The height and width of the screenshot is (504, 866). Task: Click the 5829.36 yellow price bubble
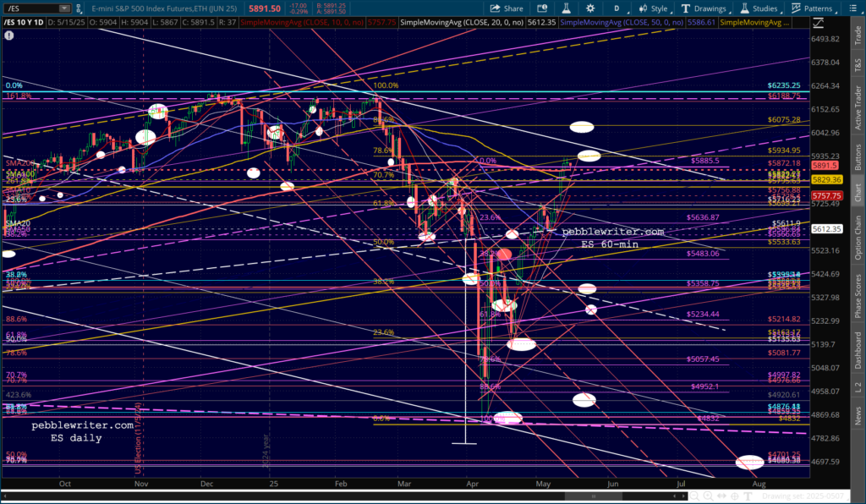(826, 180)
